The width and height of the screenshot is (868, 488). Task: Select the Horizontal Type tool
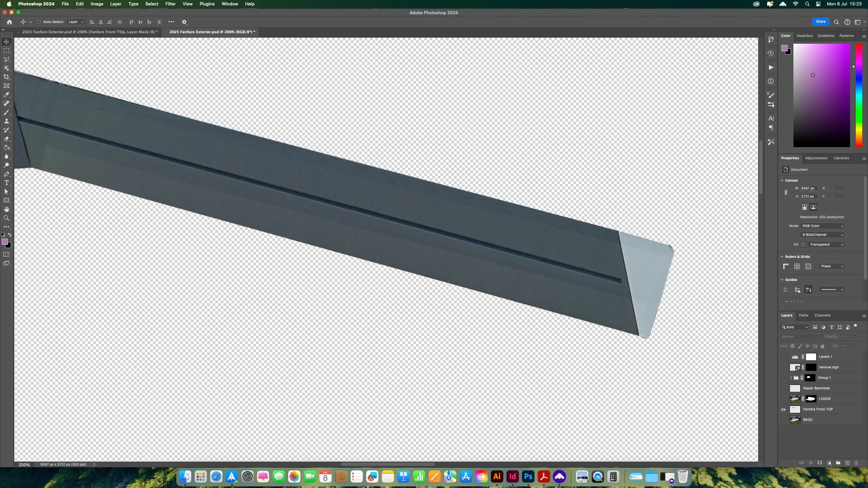coord(6,183)
